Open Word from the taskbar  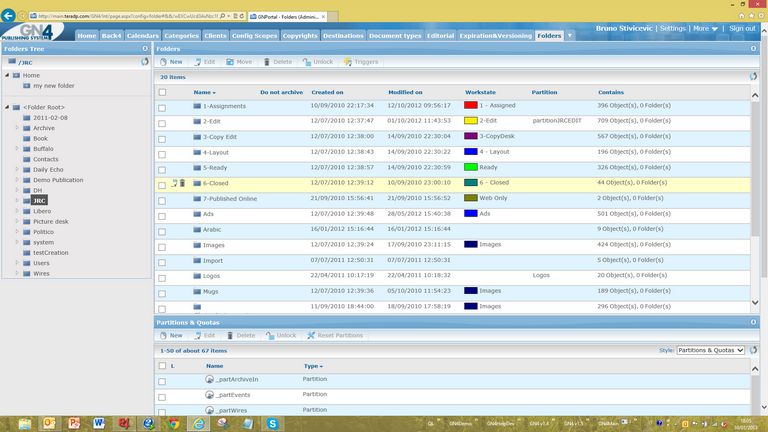(98, 423)
